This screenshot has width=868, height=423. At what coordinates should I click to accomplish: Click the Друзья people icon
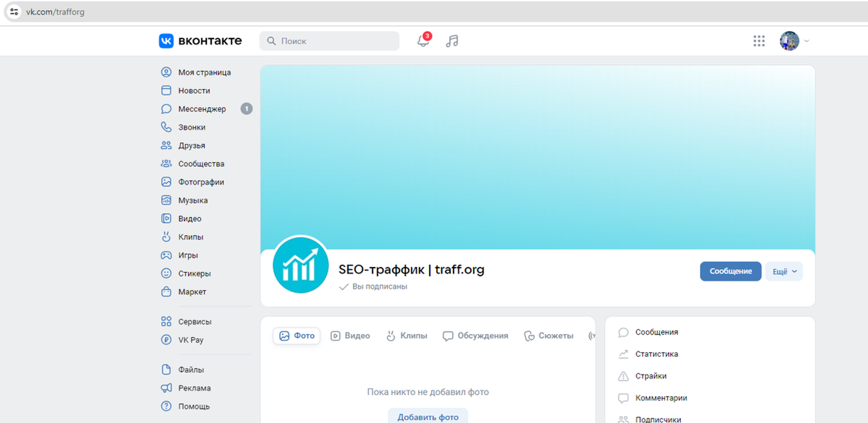click(166, 145)
